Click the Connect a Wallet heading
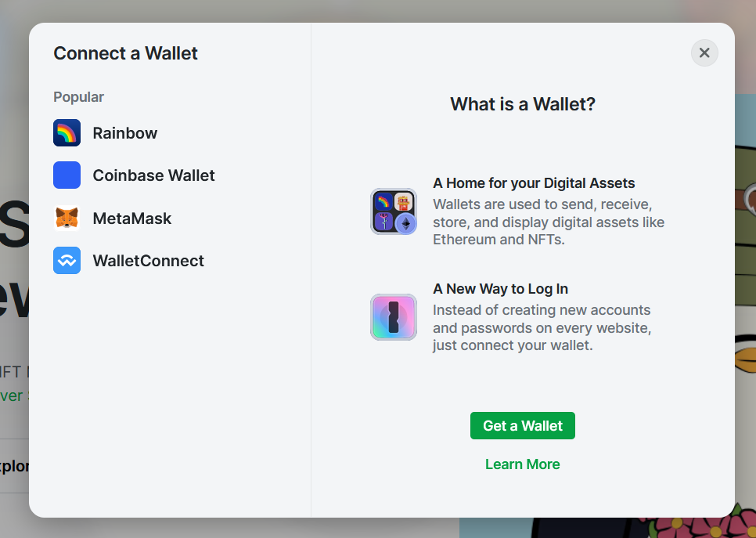Screen dimensions: 756x538 125,53
